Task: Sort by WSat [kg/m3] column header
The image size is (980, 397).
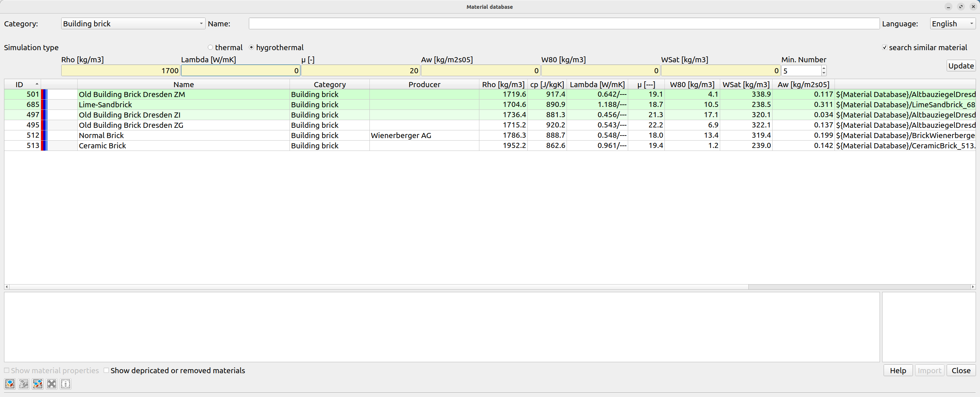Action: pos(746,85)
